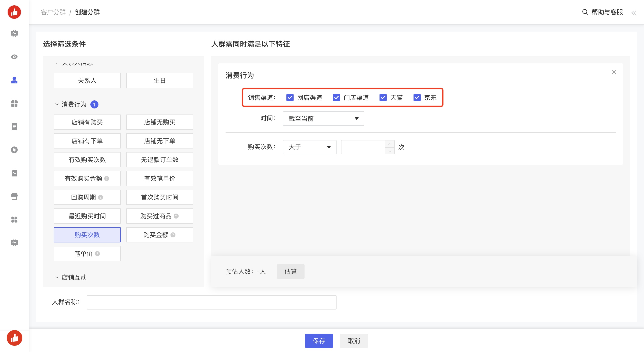Open the lower chart board sidebar icon
The image size is (644, 352).
(x=14, y=243)
